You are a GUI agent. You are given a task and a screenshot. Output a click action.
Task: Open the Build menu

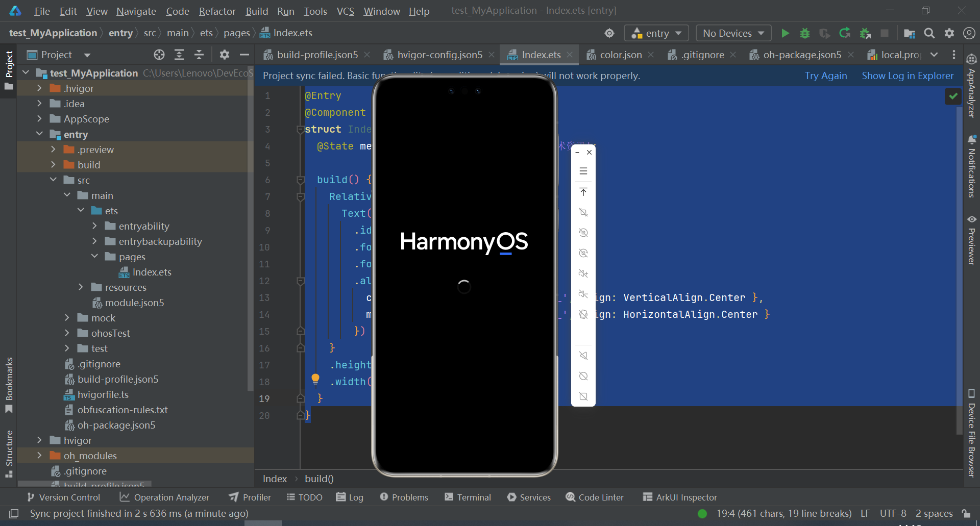257,11
